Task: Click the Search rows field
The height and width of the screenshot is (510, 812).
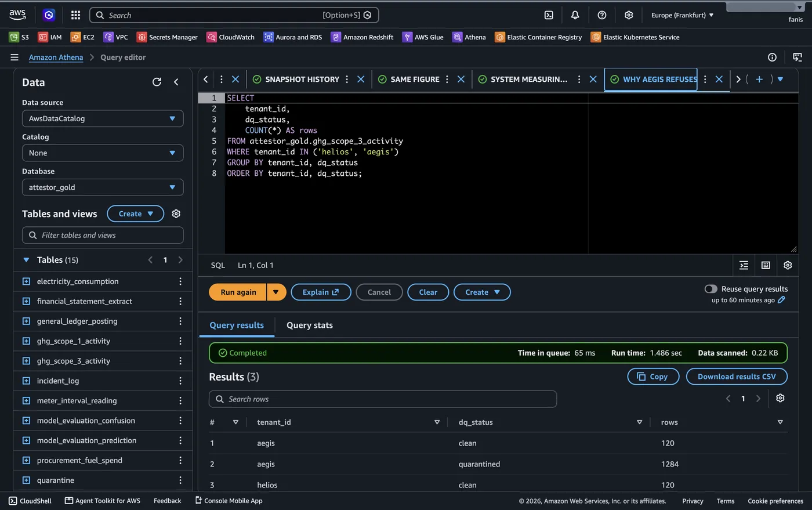Action: [383, 399]
